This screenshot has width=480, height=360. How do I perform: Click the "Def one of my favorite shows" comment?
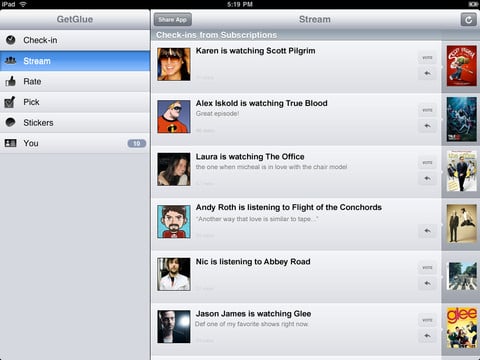point(252,324)
